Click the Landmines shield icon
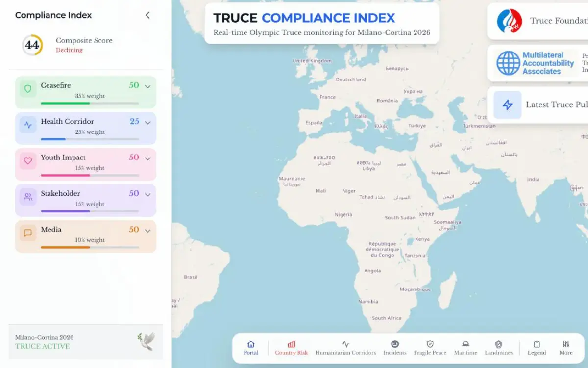The width and height of the screenshot is (588, 368). pos(499,344)
